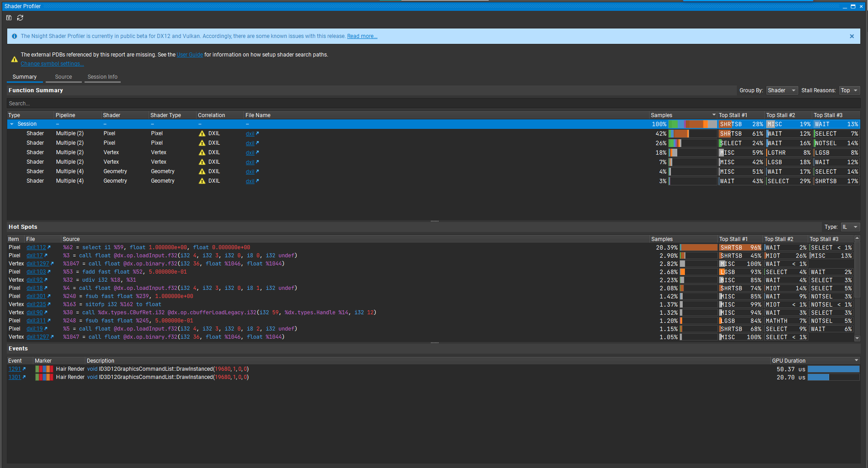Sort by Samples column in Function Summary

pos(683,115)
